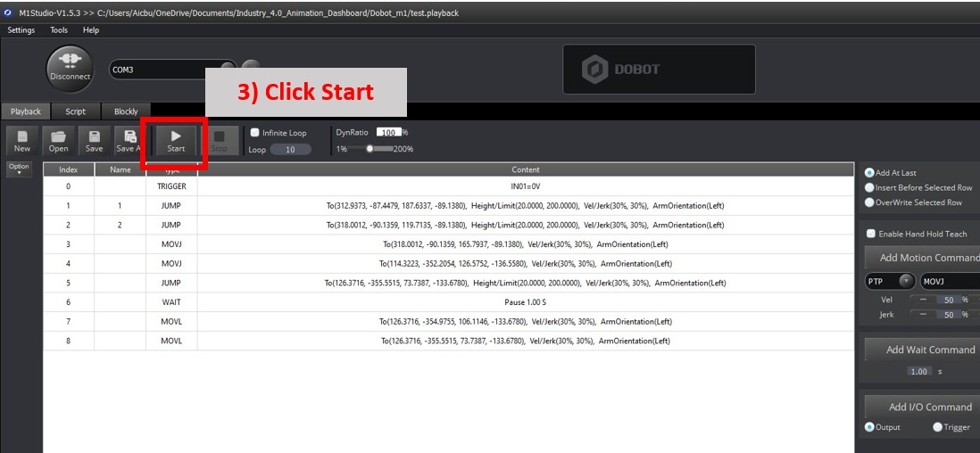Enable Hand Hold Teach checkbox
This screenshot has height=453, width=980.
870,234
